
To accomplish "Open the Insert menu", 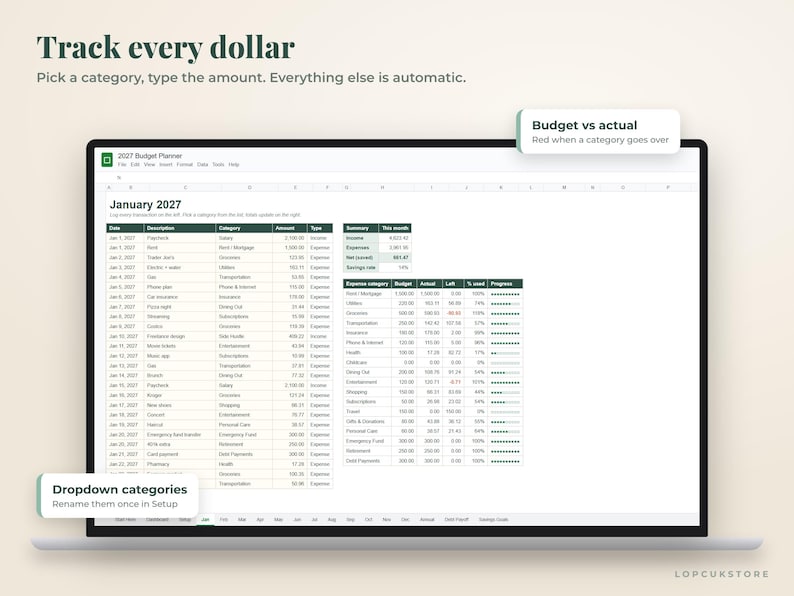I will (166, 165).
